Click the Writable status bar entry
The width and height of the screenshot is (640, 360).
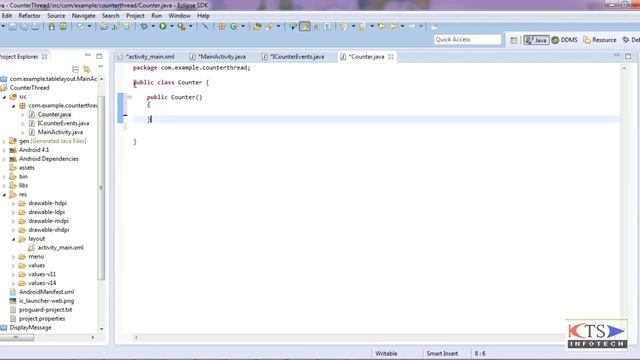click(x=386, y=353)
